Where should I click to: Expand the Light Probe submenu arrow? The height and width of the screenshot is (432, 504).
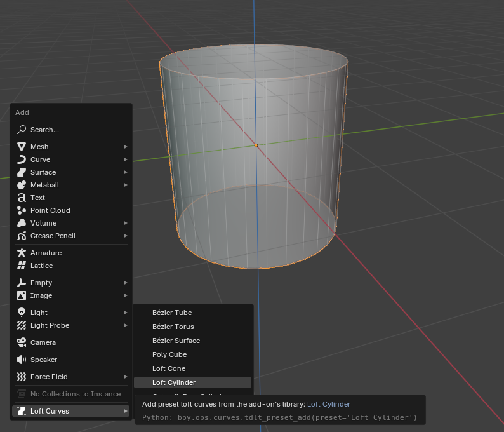pos(125,325)
